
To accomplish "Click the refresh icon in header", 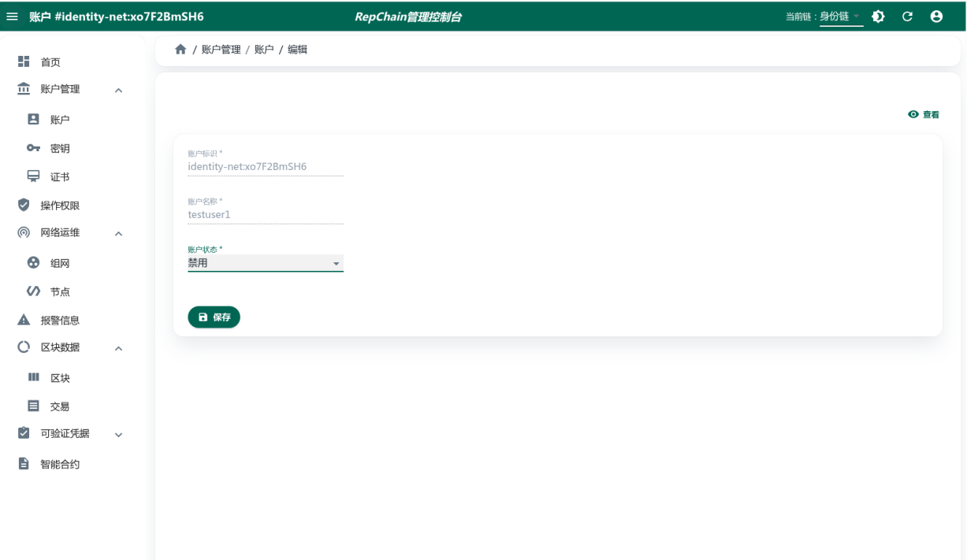I will click(x=907, y=17).
